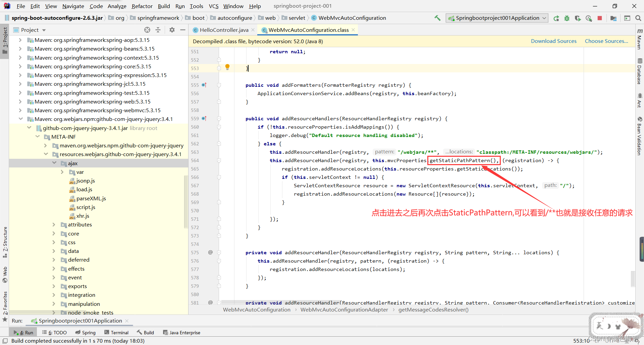The height and width of the screenshot is (345, 644).
Task: Open the Spring tool window tab
Action: coord(86,333)
